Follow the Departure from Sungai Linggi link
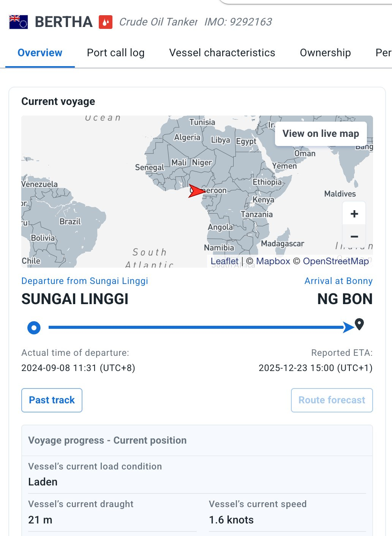Screen dimensions: 392x536 click(x=85, y=281)
